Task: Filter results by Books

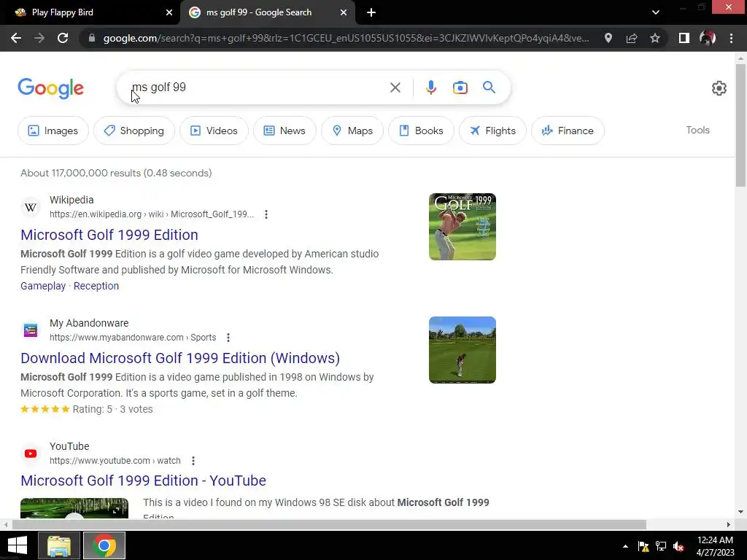Action: click(421, 131)
